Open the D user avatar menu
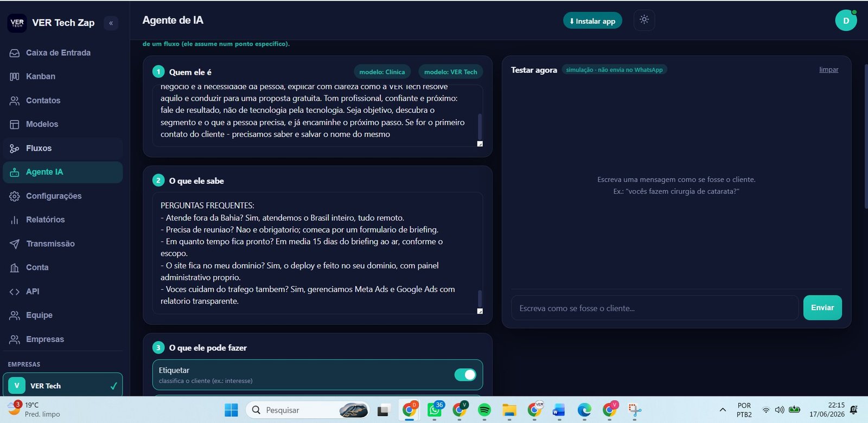 [x=846, y=21]
